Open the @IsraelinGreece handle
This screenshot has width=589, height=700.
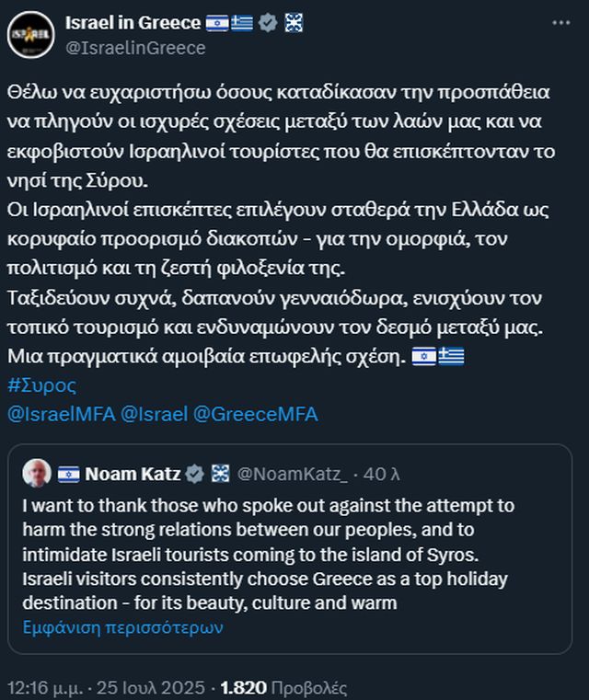[135, 48]
